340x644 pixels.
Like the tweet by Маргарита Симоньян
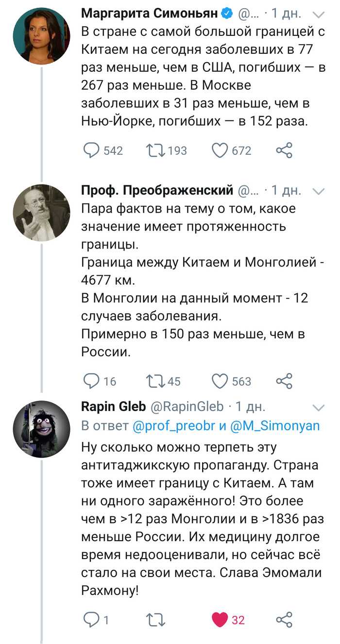(220, 150)
